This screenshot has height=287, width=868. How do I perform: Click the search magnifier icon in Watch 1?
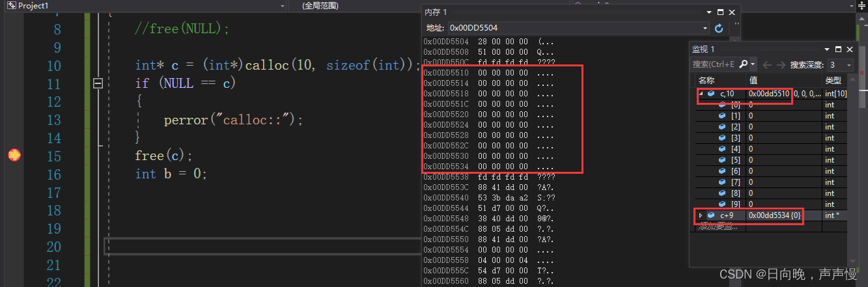(744, 64)
